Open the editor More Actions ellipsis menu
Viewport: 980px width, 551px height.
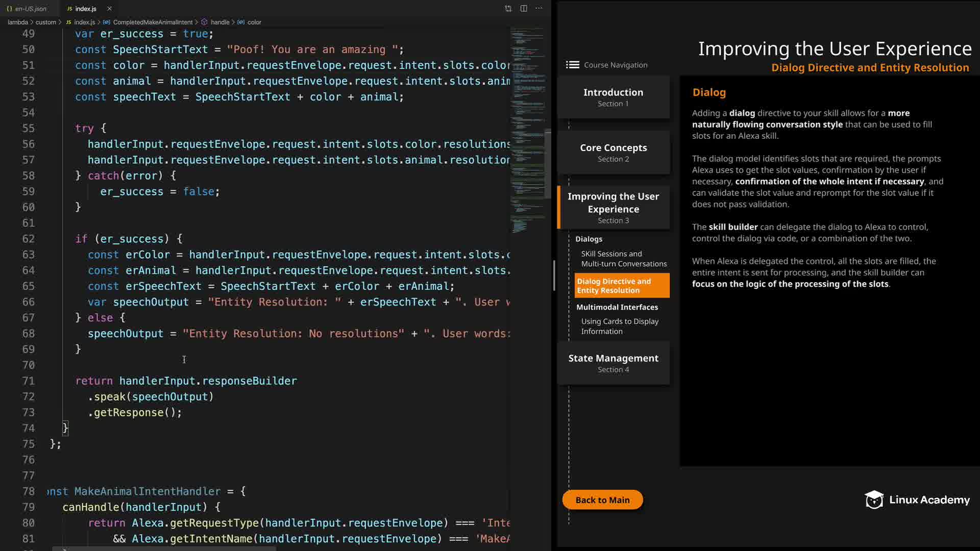click(539, 9)
